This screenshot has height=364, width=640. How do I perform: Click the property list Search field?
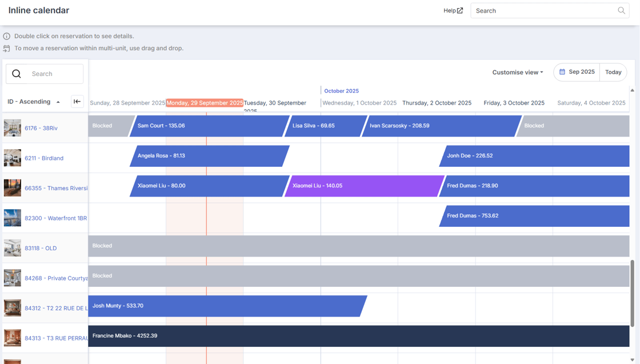[45, 74]
